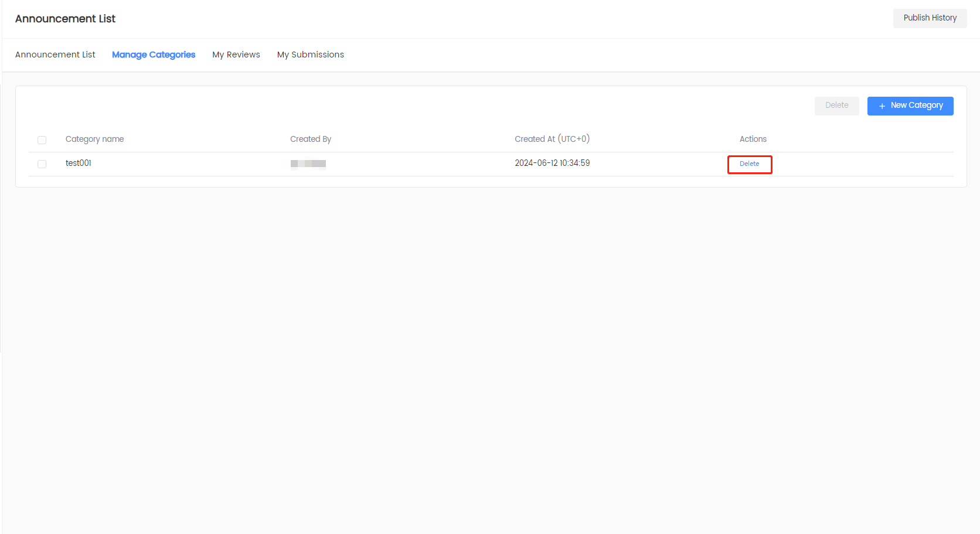Select the test001 category name
This screenshot has height=534, width=980.
[79, 164]
